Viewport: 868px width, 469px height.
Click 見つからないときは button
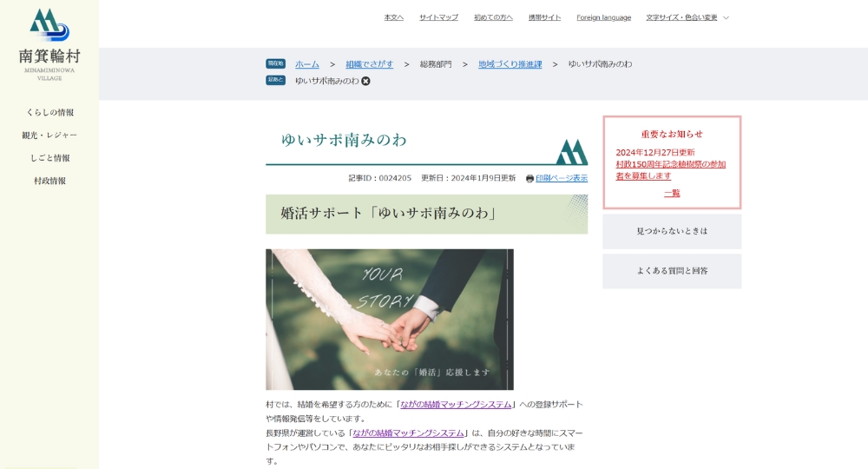pos(672,231)
